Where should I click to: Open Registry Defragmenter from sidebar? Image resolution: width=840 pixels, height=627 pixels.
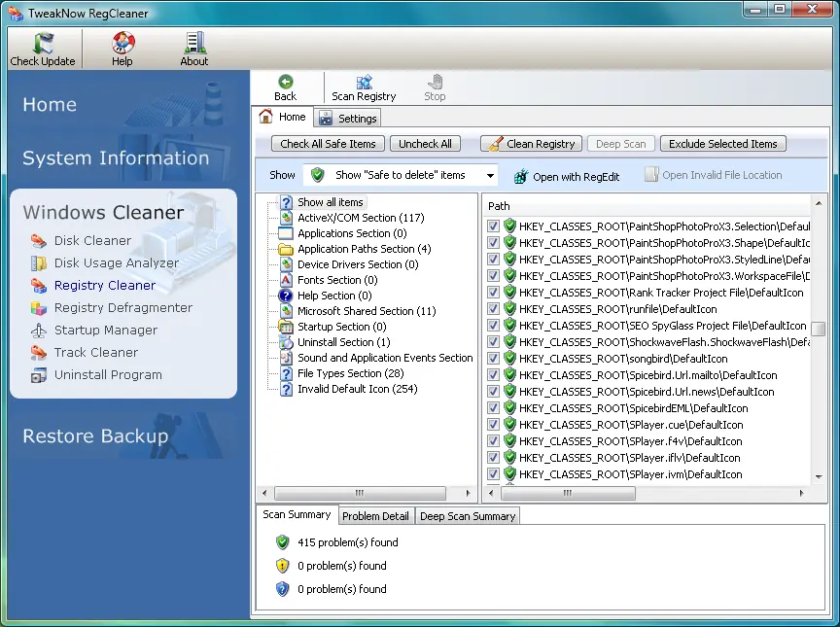coord(122,307)
